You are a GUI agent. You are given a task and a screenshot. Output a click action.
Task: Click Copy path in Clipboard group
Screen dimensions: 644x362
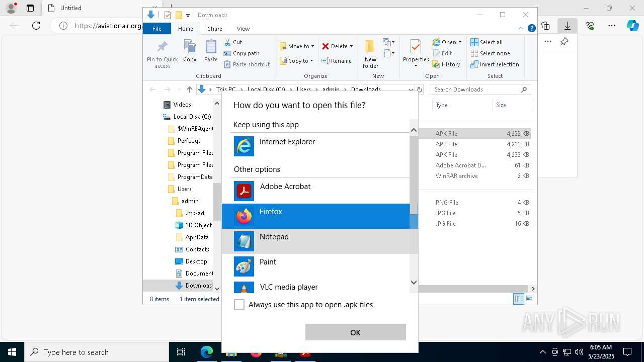point(242,53)
